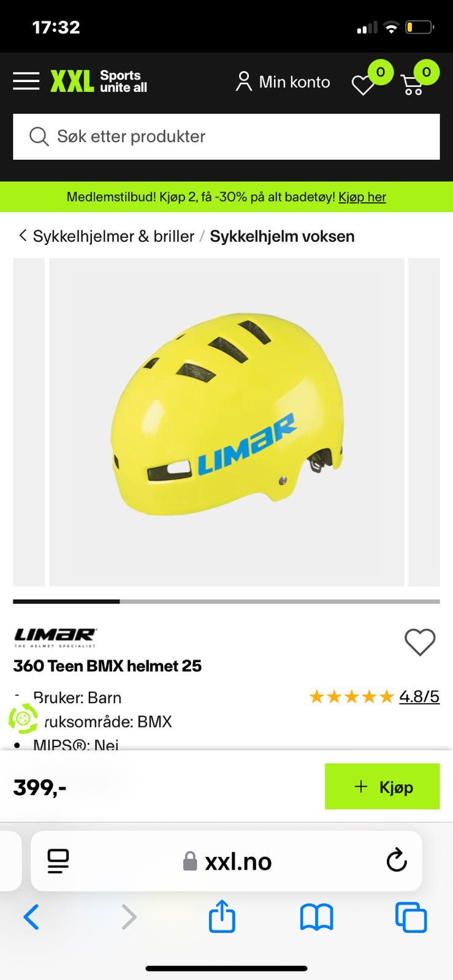The height and width of the screenshot is (980, 453).
Task: Open the Limar brand logo
Action: (55, 638)
